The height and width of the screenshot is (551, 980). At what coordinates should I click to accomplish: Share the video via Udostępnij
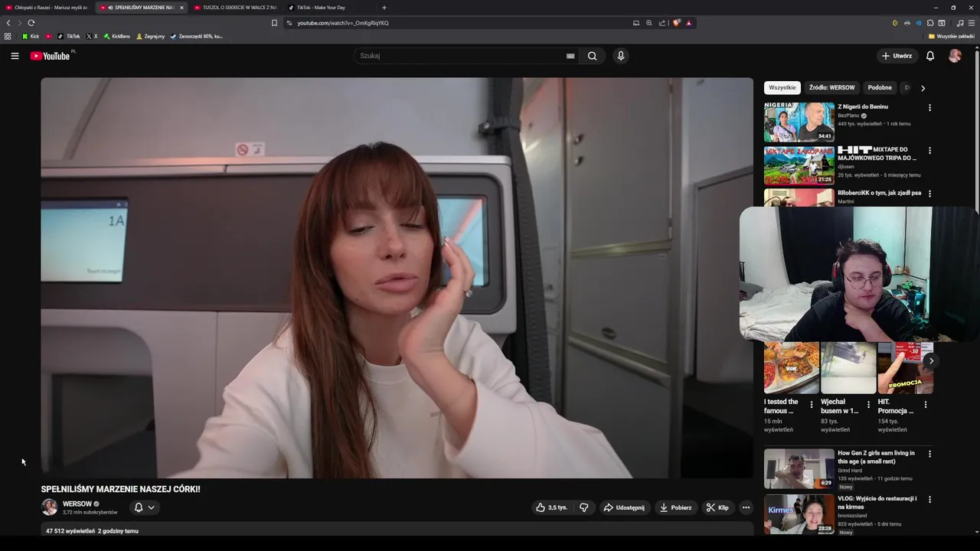(624, 507)
